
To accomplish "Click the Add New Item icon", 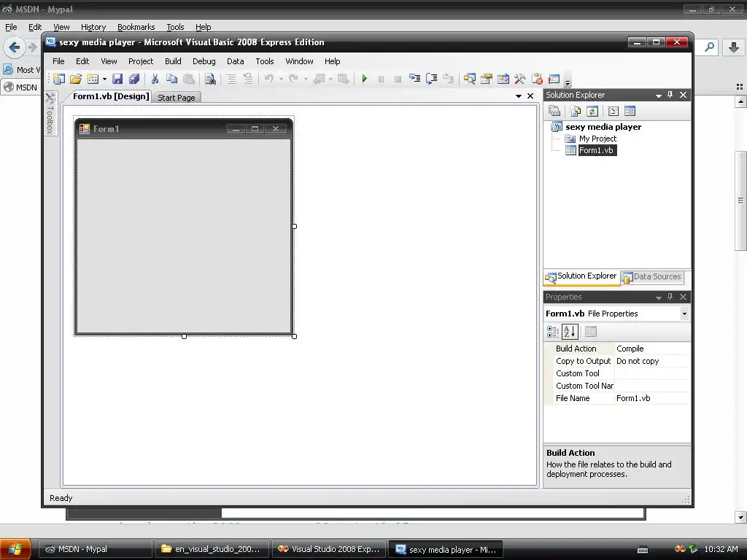I will pos(93,79).
